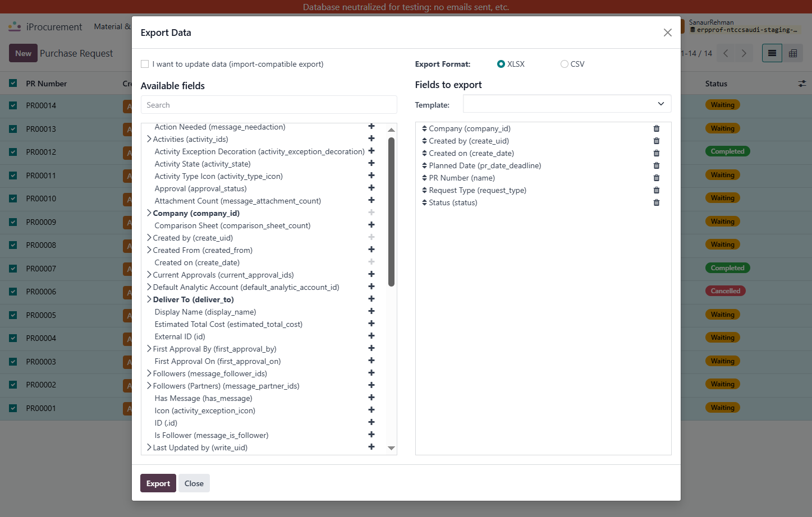
Task: Switch to pivot table view
Action: tap(793, 53)
